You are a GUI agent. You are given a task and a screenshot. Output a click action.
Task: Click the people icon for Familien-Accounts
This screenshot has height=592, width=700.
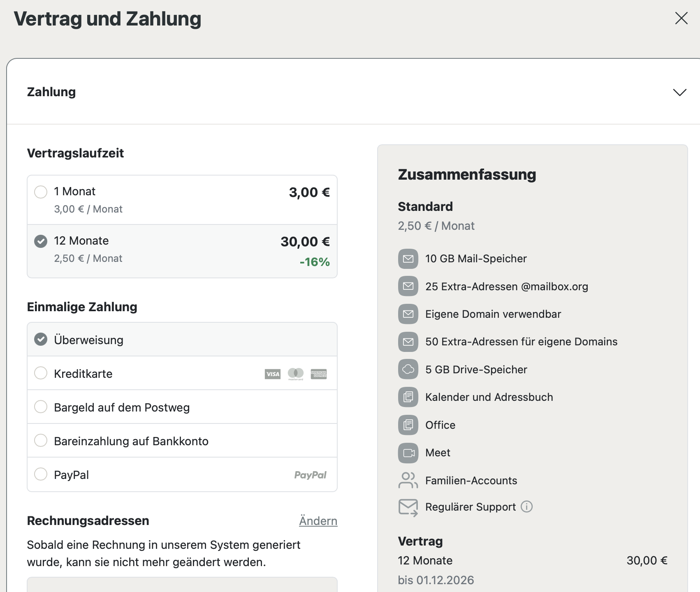pyautogui.click(x=408, y=480)
